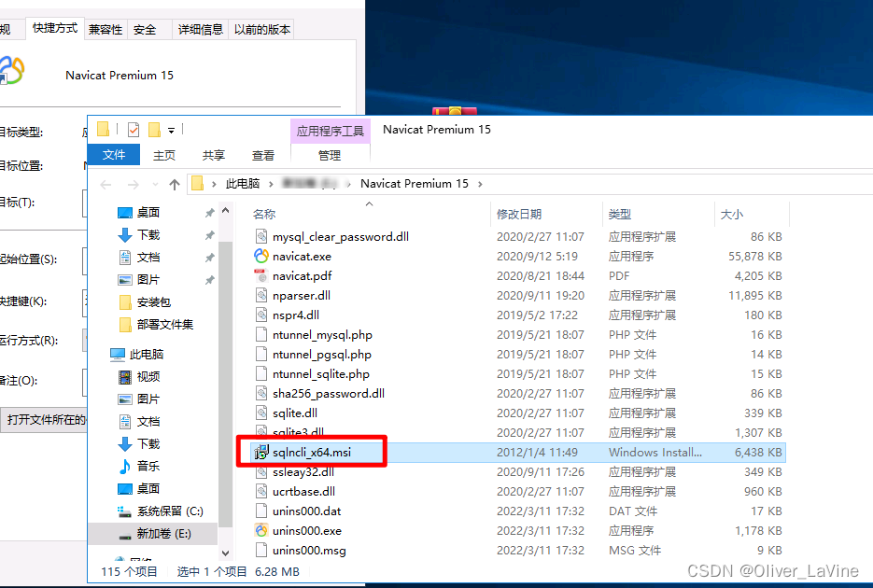Image resolution: width=873 pixels, height=588 pixels.
Task: Click the 系统保留 (C:) drive icon
Action: 125,511
